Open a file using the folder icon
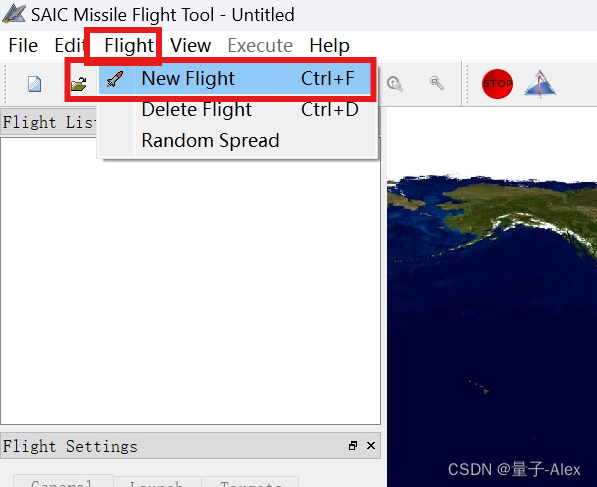597x487 pixels. click(x=79, y=84)
